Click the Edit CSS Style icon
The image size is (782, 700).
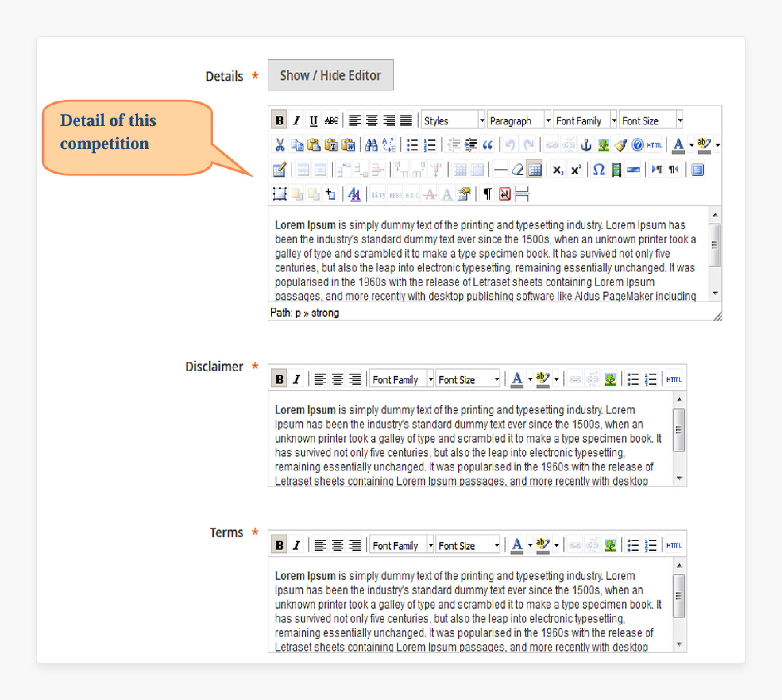(x=354, y=194)
